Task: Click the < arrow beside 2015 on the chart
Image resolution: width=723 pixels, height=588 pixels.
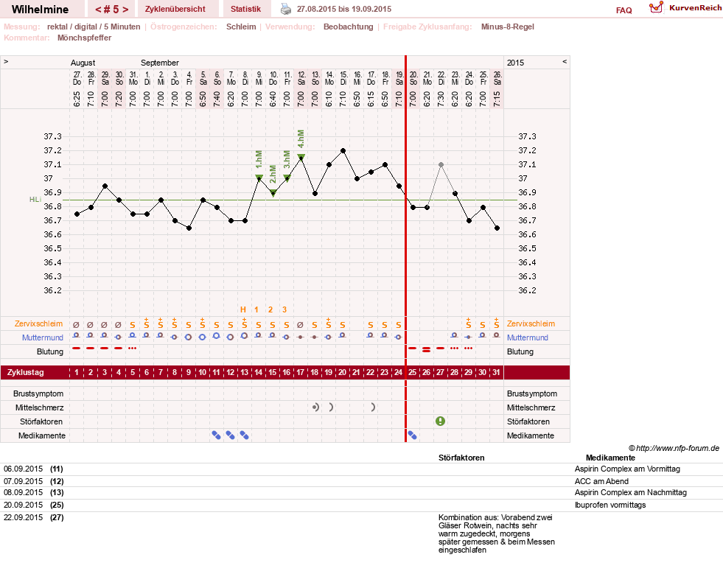Action: (x=565, y=61)
